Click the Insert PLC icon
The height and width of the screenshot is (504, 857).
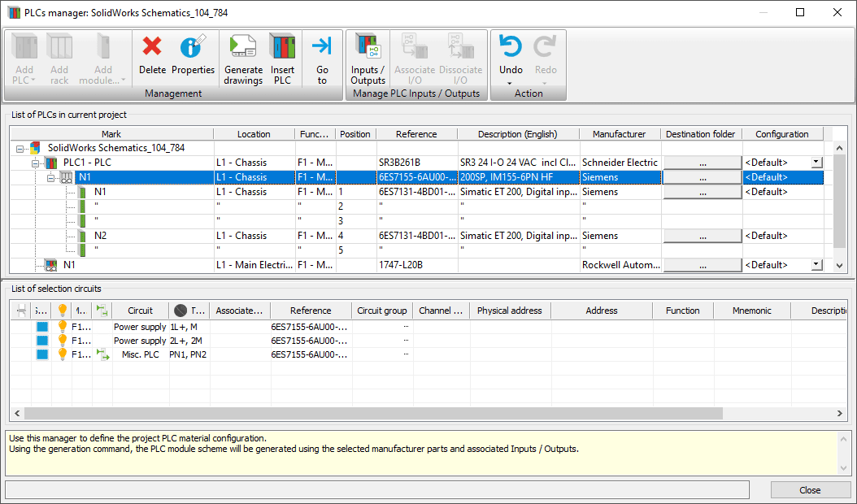click(x=282, y=46)
